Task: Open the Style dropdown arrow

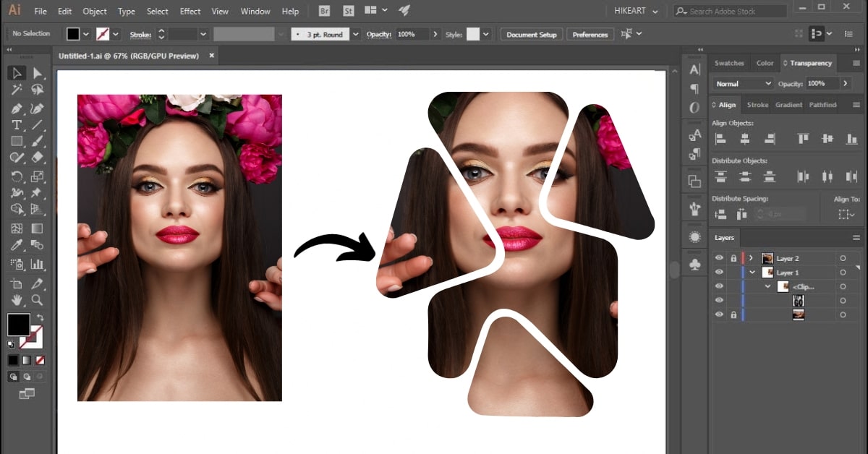Action: pyautogui.click(x=485, y=34)
